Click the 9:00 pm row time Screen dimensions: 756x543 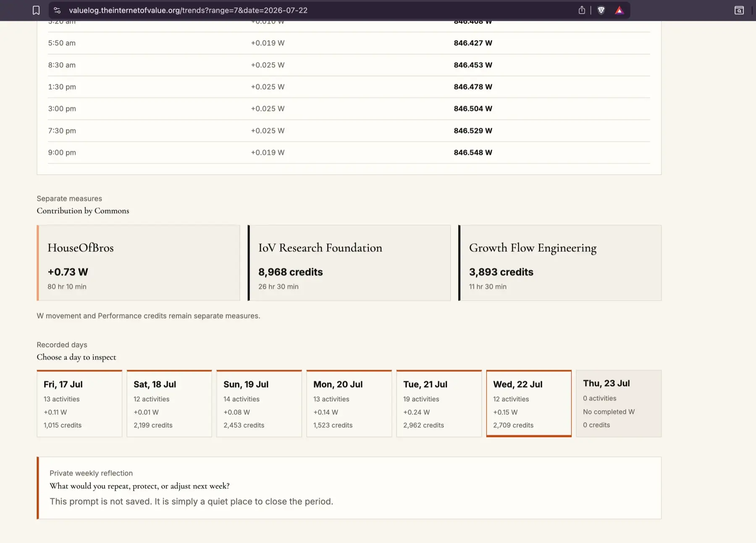click(x=62, y=152)
